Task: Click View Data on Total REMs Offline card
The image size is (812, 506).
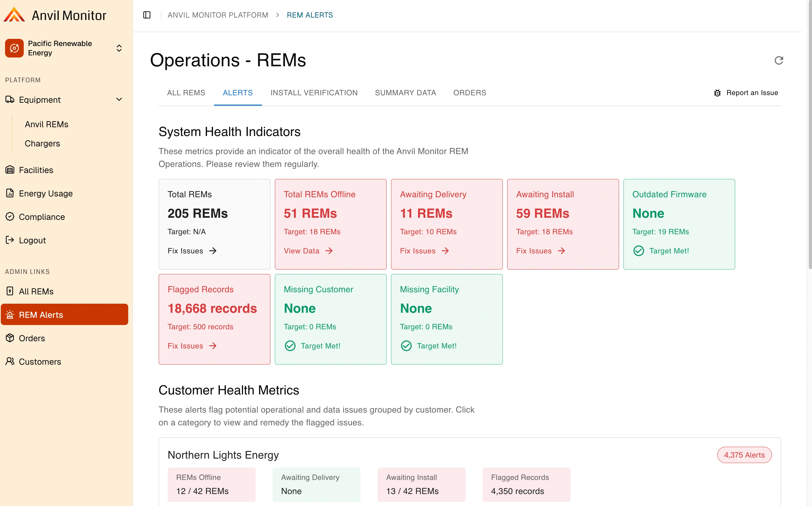Action: 301,251
